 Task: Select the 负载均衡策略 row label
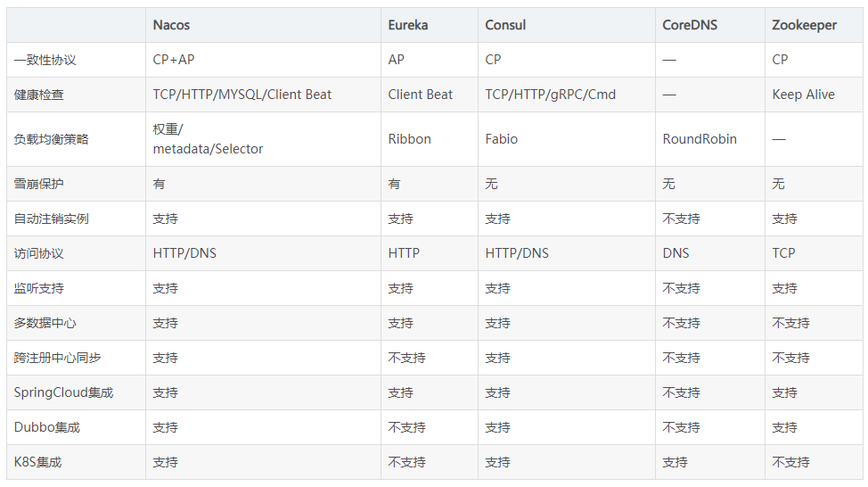pyautogui.click(x=52, y=139)
